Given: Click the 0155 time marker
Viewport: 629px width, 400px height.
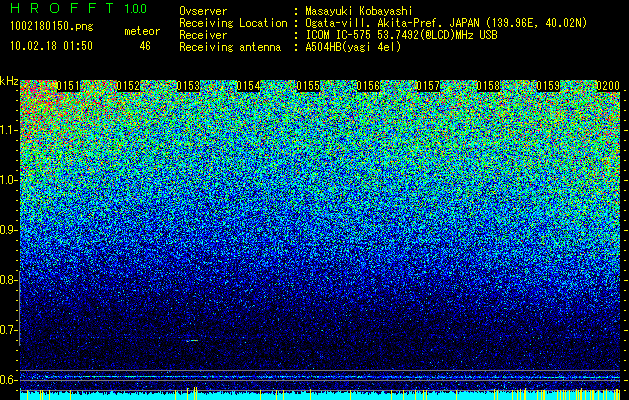Looking at the screenshot, I should click(308, 86).
